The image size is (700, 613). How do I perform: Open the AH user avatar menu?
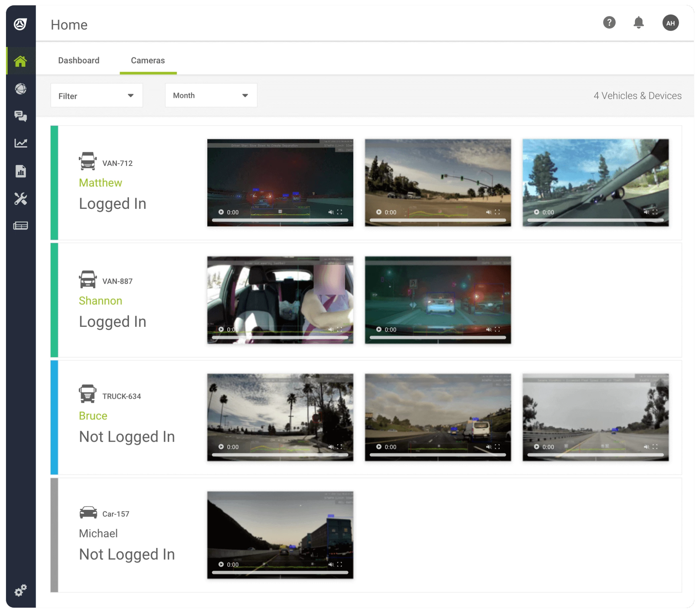coord(670,23)
